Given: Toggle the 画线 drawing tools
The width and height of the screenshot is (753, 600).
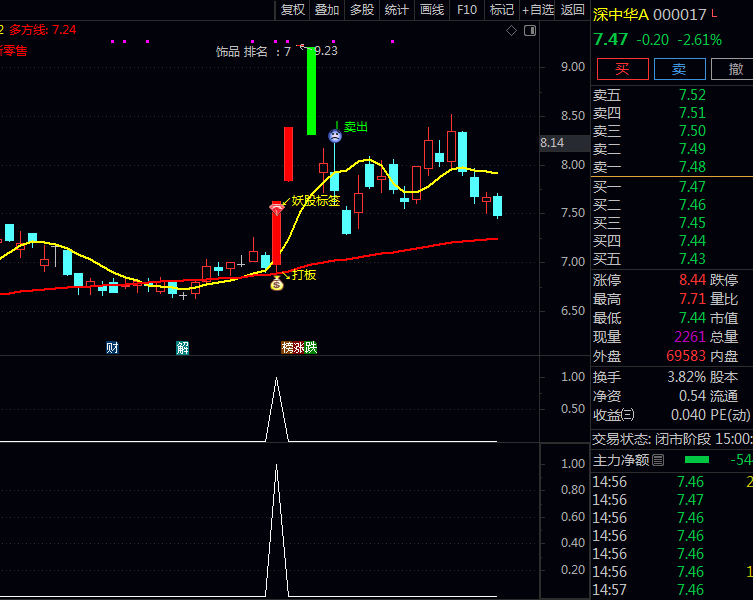Looking at the screenshot, I should pyautogui.click(x=432, y=10).
